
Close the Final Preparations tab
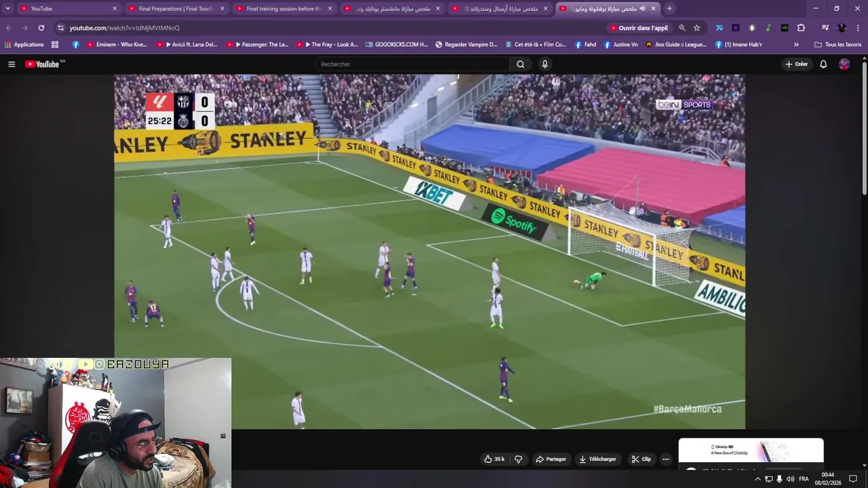[222, 9]
